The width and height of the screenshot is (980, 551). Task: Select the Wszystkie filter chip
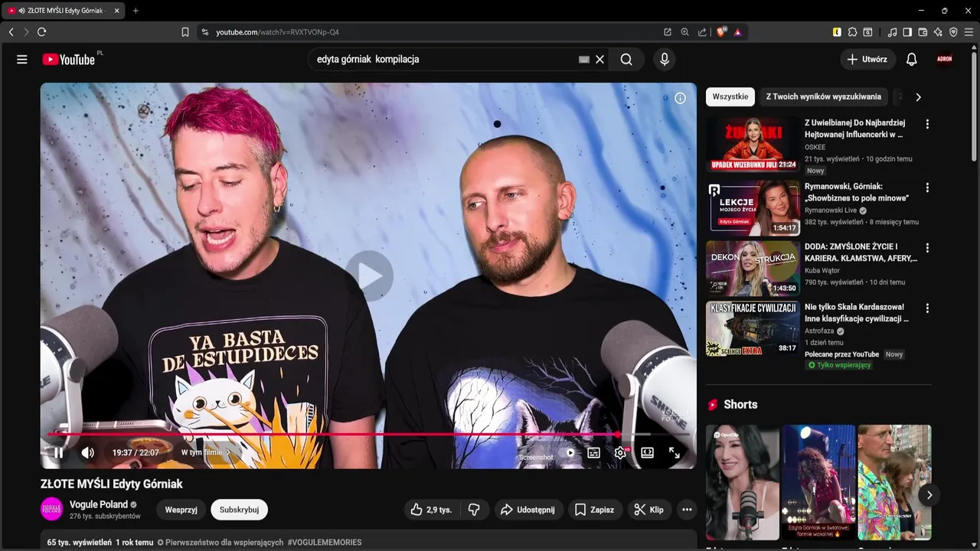tap(730, 96)
